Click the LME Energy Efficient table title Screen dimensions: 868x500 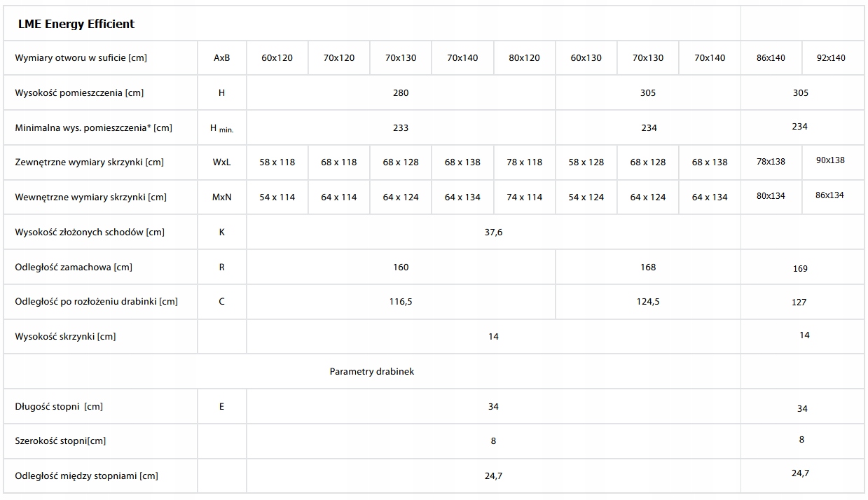click(76, 24)
